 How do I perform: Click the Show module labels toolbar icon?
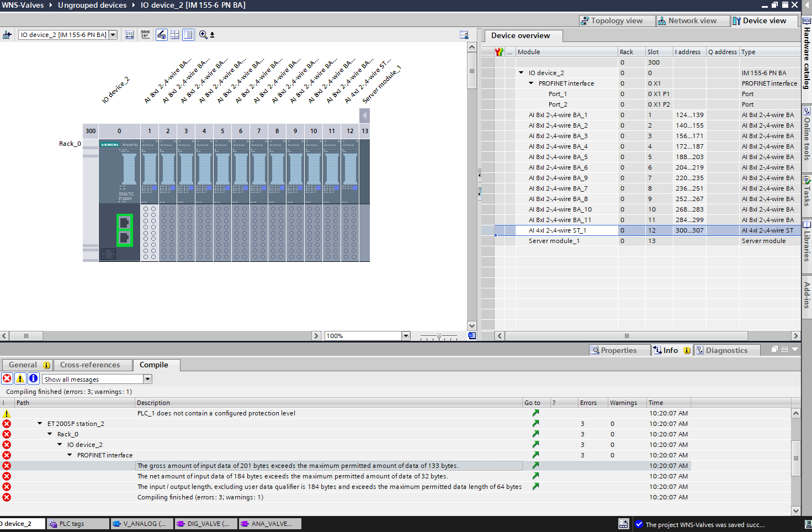pos(161,35)
